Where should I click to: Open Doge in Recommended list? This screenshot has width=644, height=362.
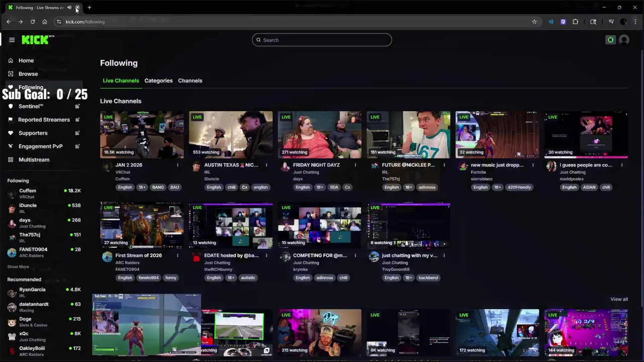(44, 322)
